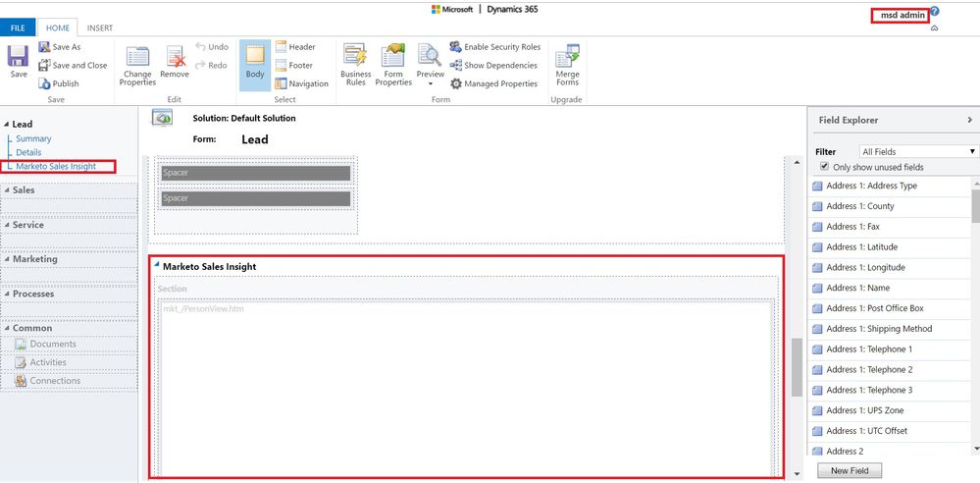Viewport: 980px width, 483px height.
Task: Open Managed Properties
Action: [493, 83]
